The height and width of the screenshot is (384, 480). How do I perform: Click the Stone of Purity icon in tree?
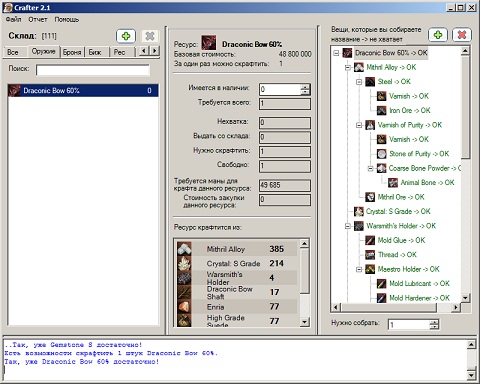coord(381,154)
